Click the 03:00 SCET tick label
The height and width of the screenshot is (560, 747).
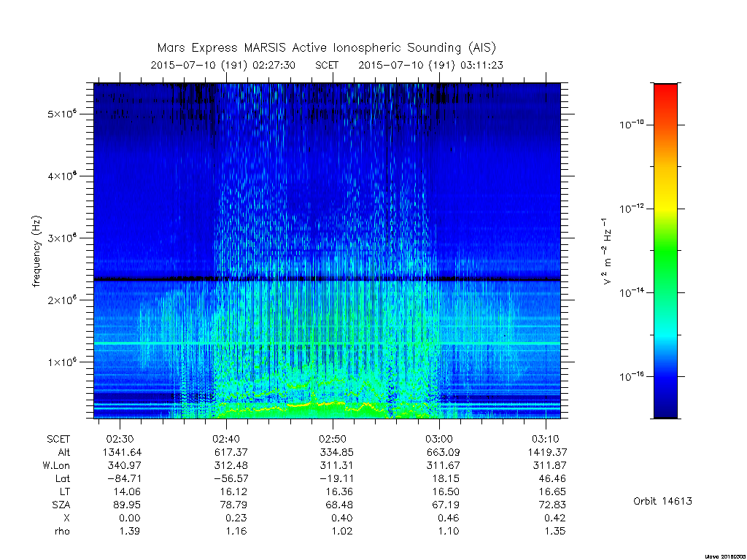coord(438,439)
